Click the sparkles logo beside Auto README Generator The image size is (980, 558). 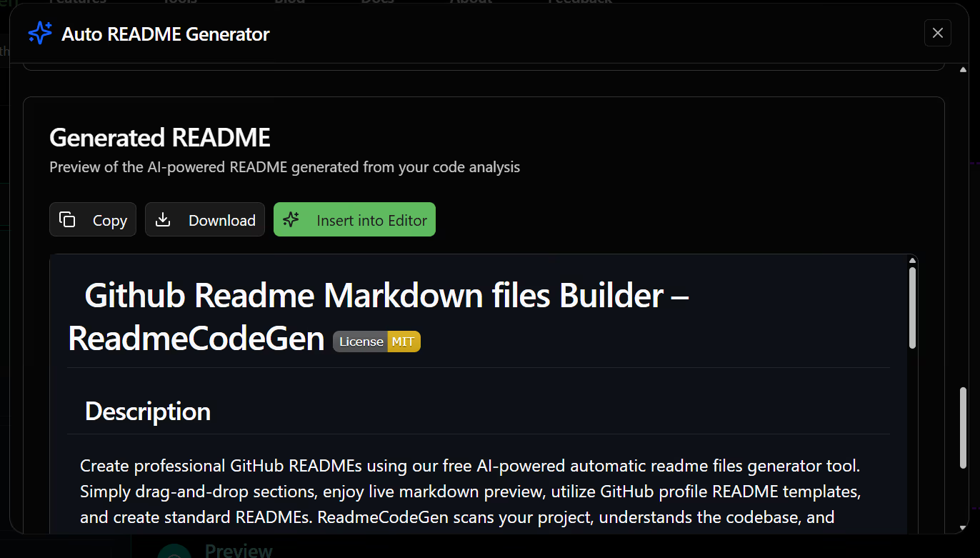click(40, 33)
